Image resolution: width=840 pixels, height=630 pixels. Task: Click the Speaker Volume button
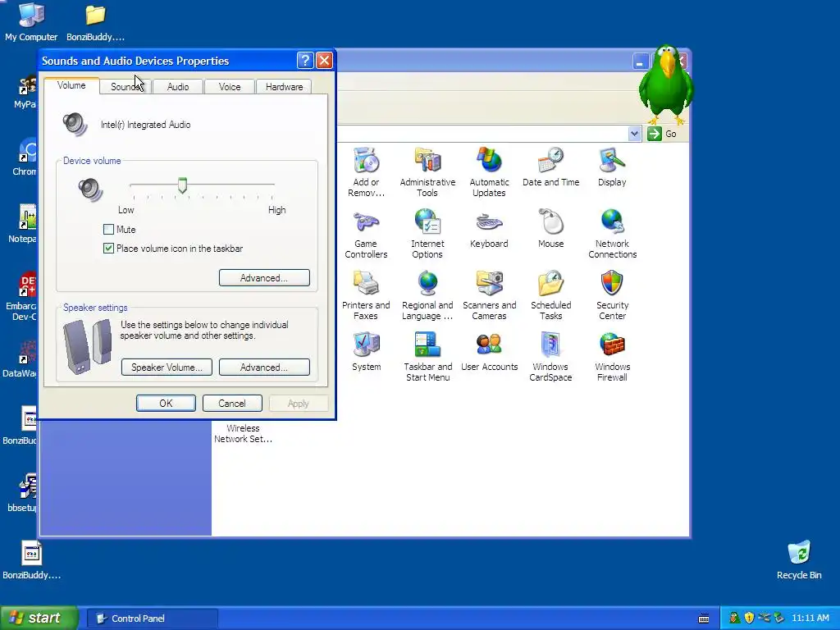167,367
